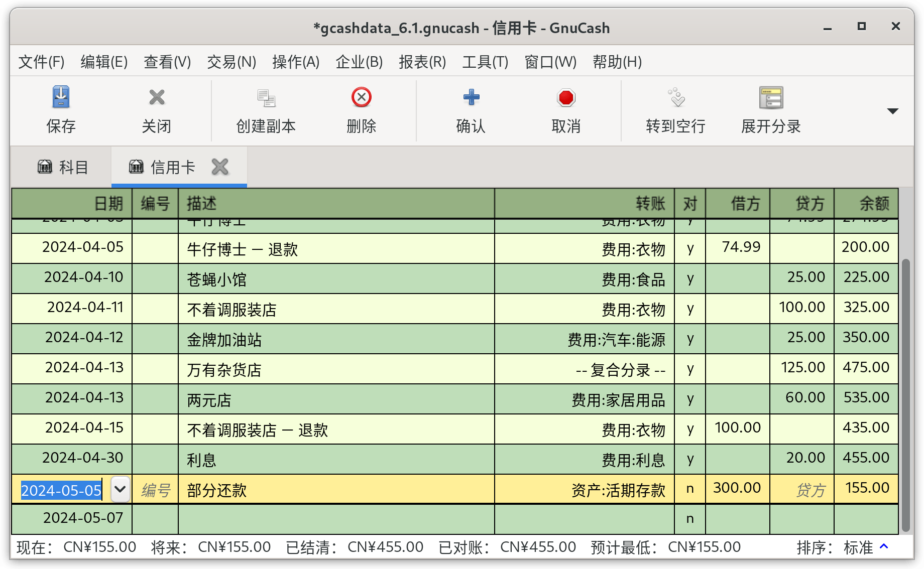The height and width of the screenshot is (569, 924).
Task: Expand the toolbar overflow arrow
Action: 892,111
